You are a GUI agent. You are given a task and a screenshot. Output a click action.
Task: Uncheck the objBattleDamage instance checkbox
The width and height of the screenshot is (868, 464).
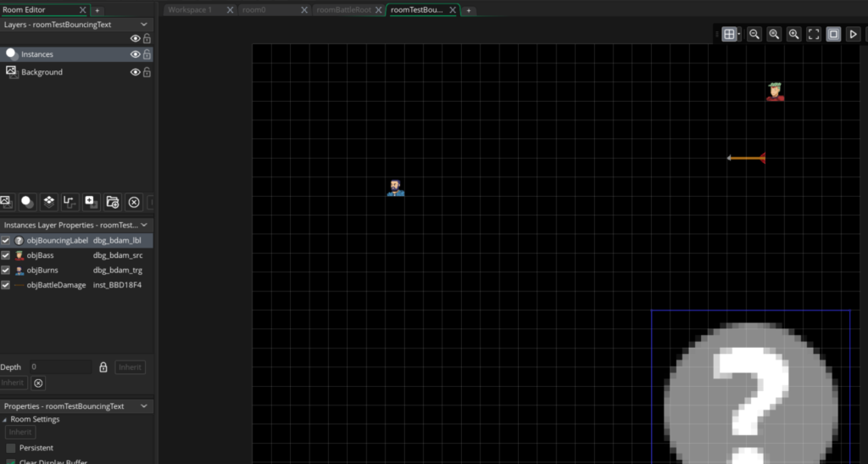[6, 285]
